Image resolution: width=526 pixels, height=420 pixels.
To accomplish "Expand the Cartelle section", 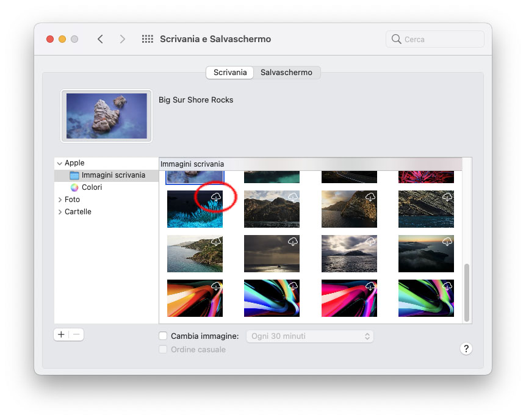I will coord(59,212).
